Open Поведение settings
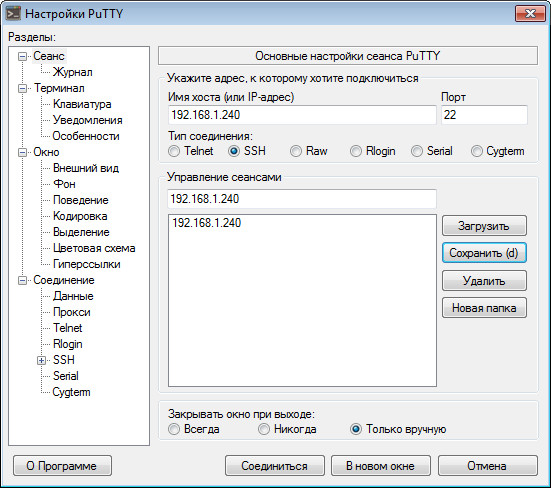Viewport: 551px width, 488px height. (80, 200)
